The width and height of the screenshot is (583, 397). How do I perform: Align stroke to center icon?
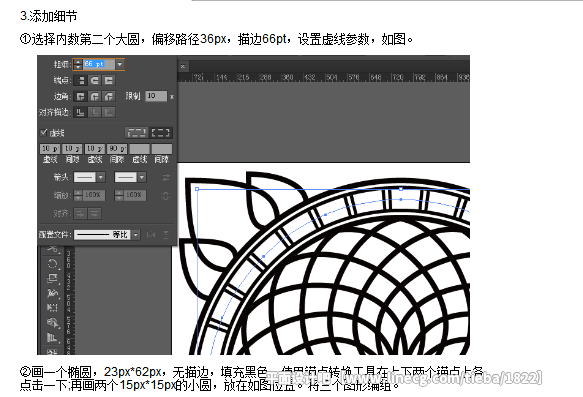point(81,112)
